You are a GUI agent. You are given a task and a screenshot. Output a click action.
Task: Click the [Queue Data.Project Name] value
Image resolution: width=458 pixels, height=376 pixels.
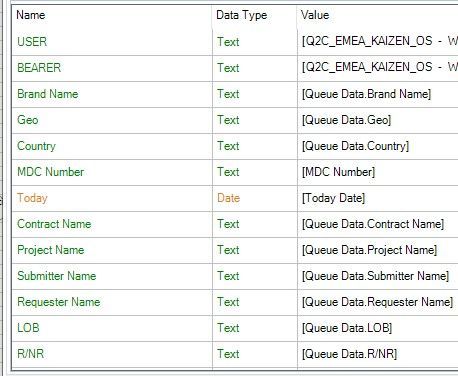[x=378, y=250]
